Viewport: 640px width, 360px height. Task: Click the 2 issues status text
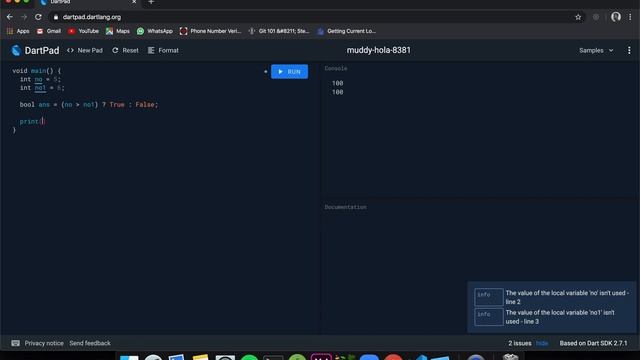pos(520,343)
